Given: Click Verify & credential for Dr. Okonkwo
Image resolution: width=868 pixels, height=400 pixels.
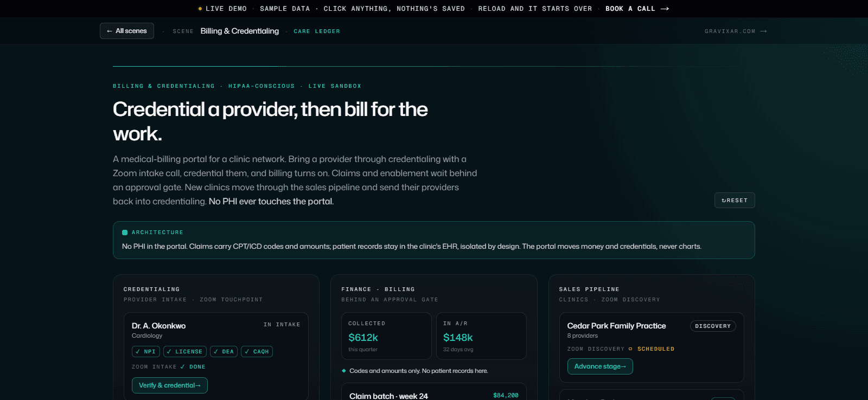Looking at the screenshot, I should [x=170, y=385].
